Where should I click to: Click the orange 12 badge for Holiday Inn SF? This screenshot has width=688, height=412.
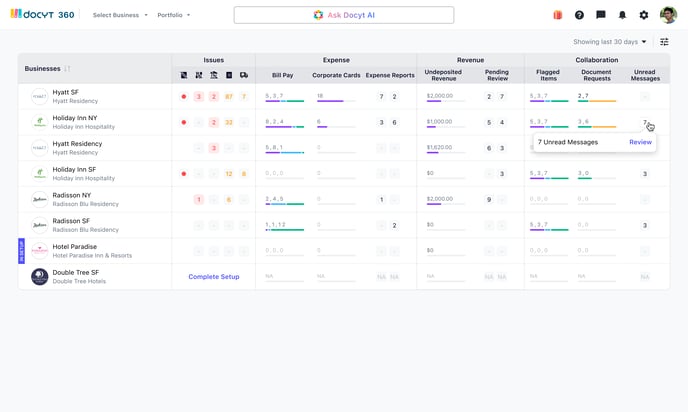[x=229, y=174]
